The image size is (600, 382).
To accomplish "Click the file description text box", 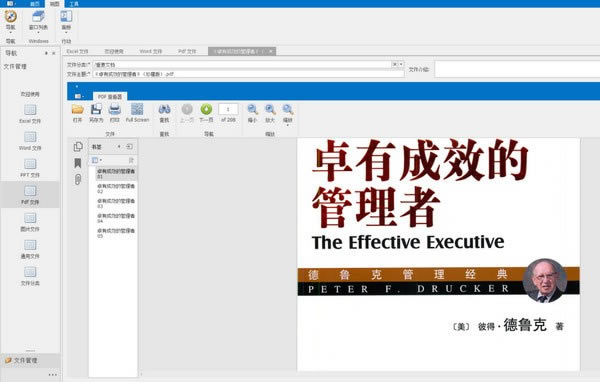I will 517,69.
